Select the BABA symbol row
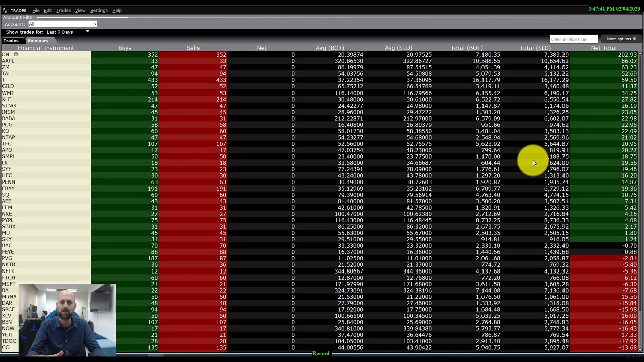Viewport: 644px width, 362px height. coord(8,118)
